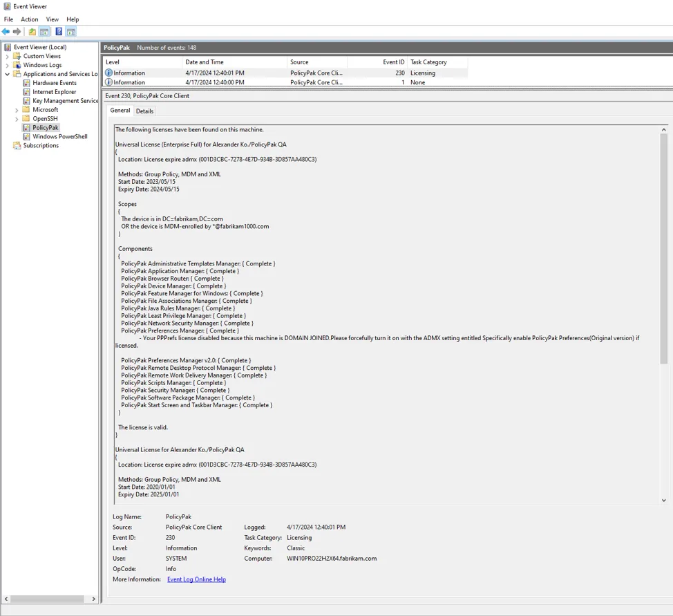Select the Hardware Events log
673x616 pixels.
54,83
